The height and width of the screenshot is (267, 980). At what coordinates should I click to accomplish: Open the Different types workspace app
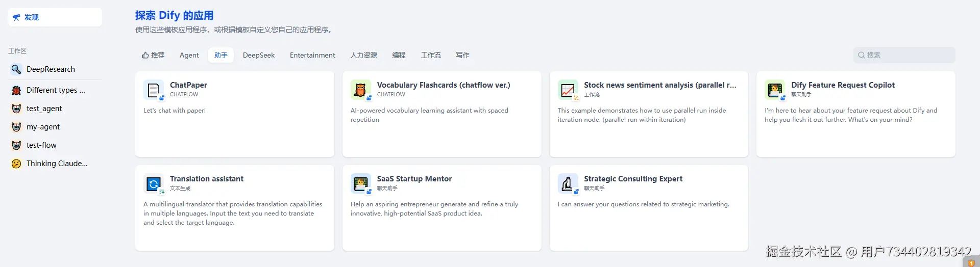(x=56, y=90)
